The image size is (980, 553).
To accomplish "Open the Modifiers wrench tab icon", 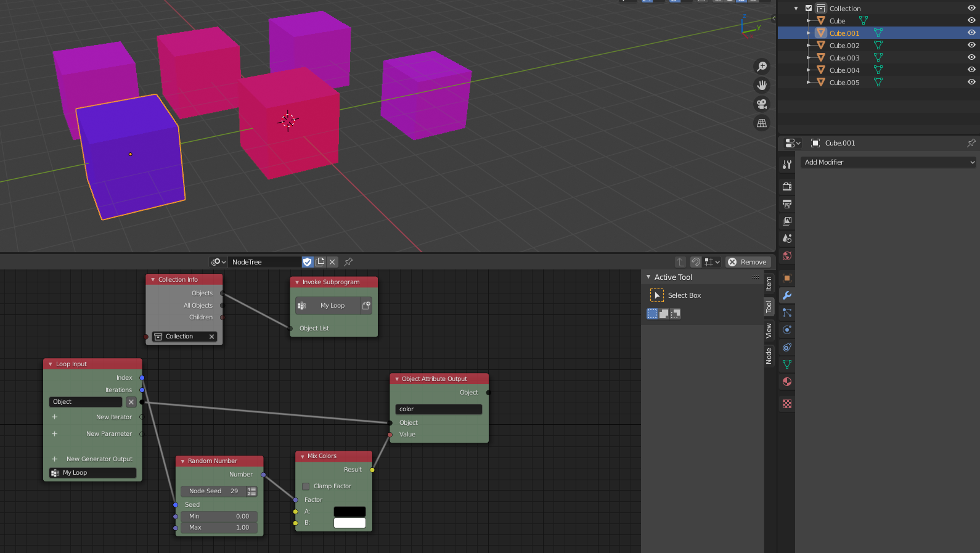I will coord(787,295).
